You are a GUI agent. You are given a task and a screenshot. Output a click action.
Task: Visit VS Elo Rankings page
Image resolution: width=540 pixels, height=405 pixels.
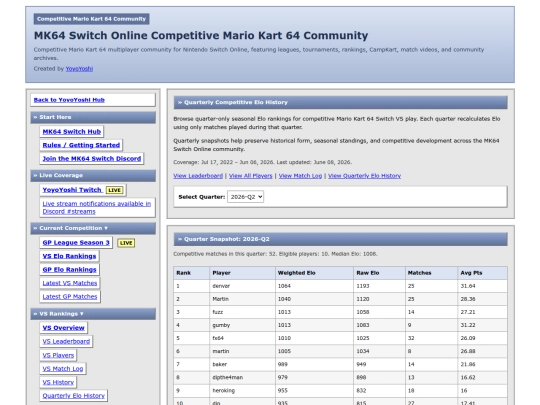[x=69, y=256]
